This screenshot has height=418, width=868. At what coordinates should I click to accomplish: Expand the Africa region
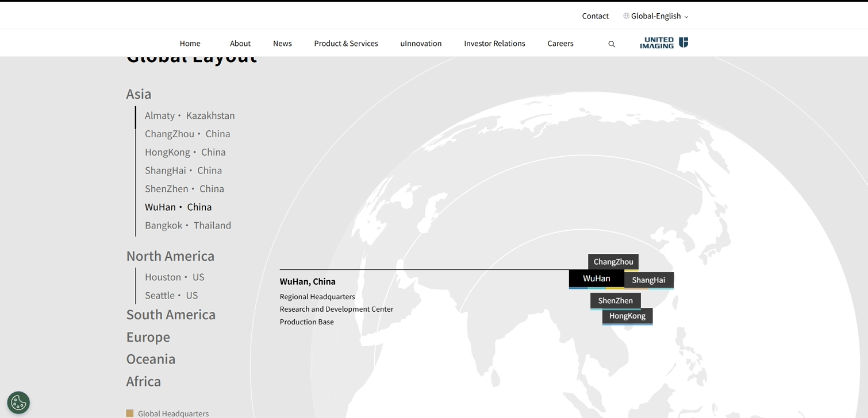pos(143,381)
